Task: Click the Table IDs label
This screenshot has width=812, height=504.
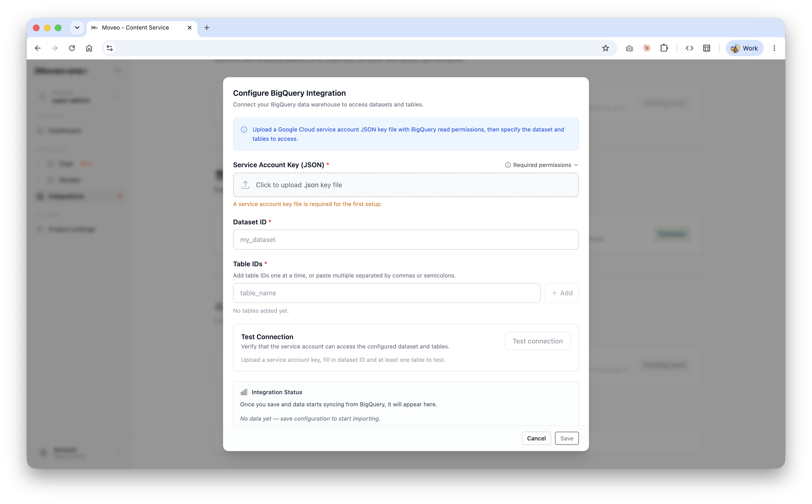Action: click(x=248, y=264)
